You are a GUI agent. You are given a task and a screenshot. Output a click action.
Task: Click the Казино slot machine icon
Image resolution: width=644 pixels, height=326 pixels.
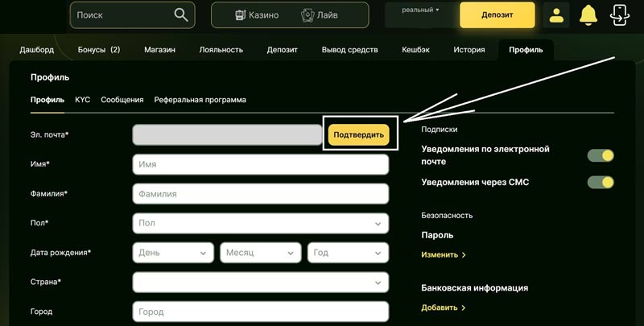pos(240,15)
